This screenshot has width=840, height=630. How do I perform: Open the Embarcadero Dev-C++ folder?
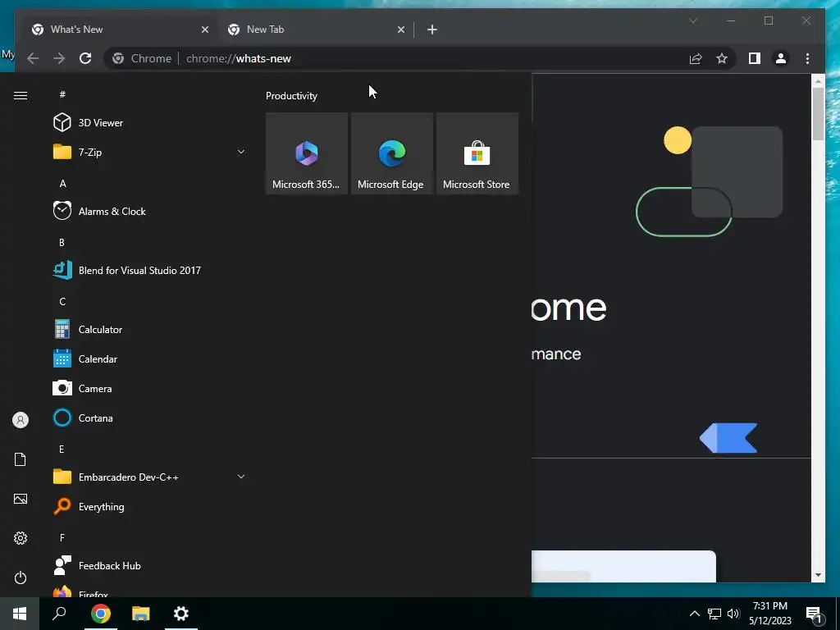point(150,477)
